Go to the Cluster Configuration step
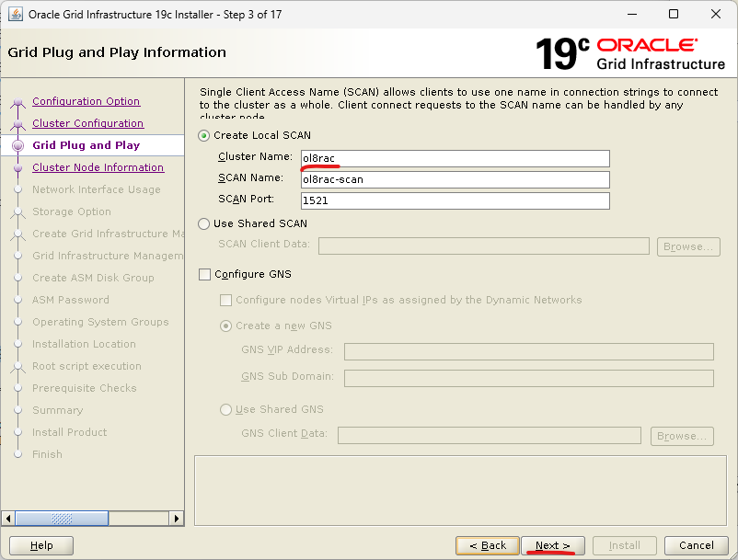 click(x=88, y=123)
